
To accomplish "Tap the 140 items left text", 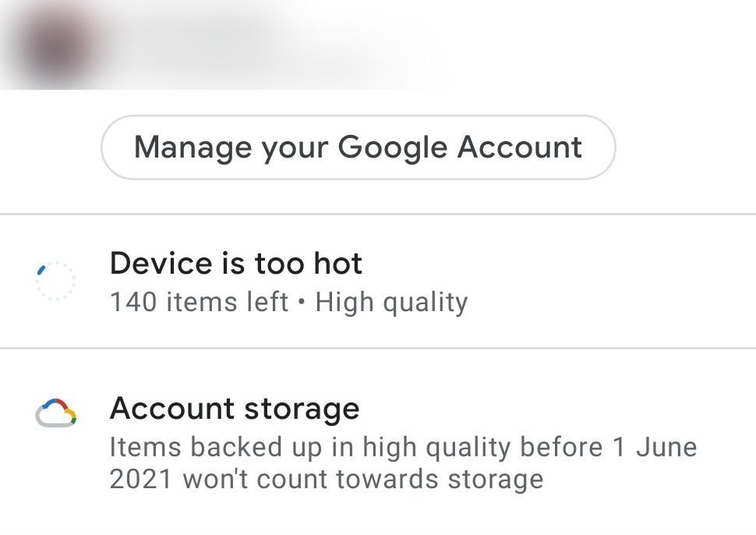I will pos(199,302).
